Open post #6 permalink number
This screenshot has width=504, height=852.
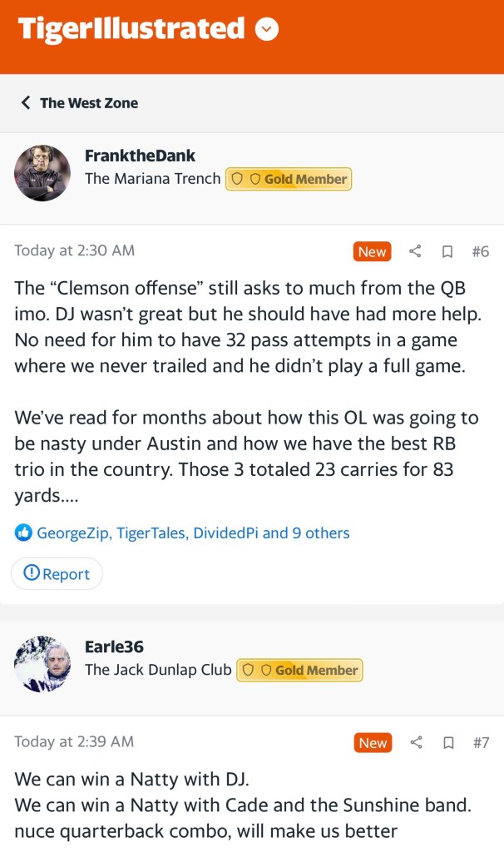tap(480, 251)
